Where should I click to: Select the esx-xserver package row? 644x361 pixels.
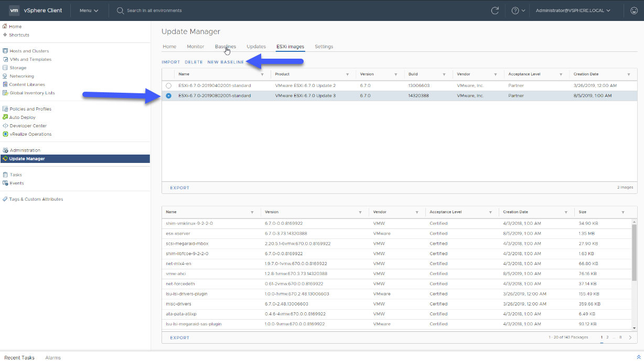pyautogui.click(x=396, y=233)
